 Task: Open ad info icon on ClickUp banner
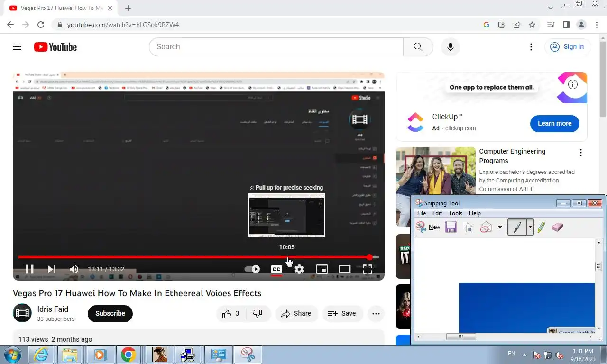point(573,85)
